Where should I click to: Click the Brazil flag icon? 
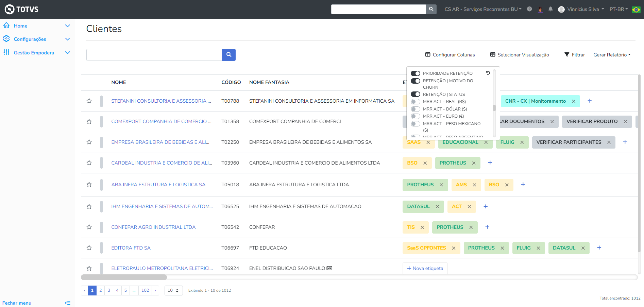636,10
